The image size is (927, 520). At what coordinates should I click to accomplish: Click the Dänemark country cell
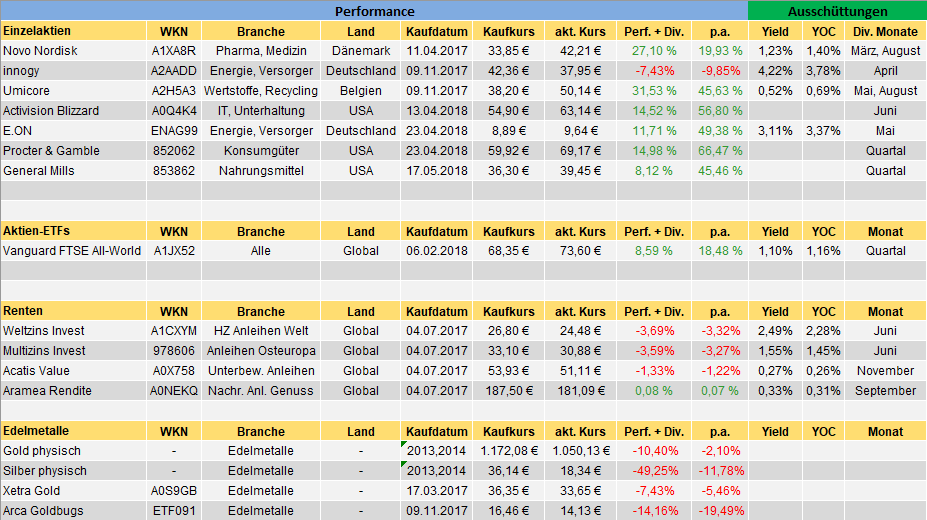[361, 51]
